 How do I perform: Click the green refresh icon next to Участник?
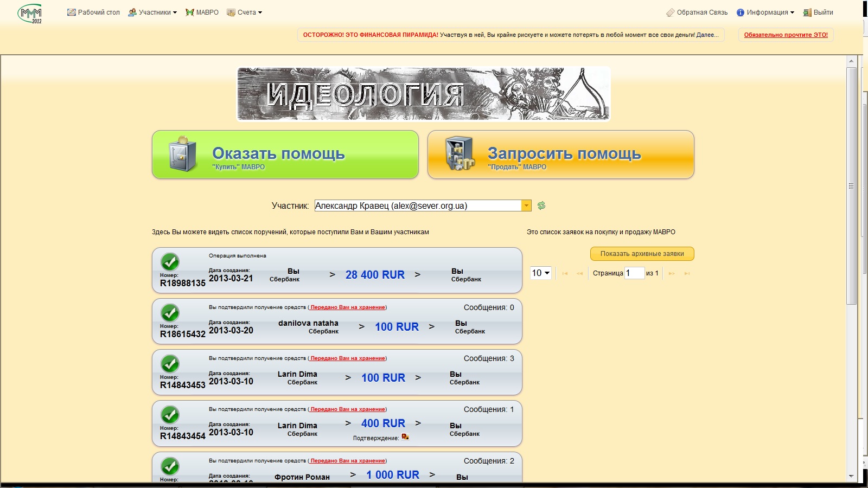[x=541, y=206]
